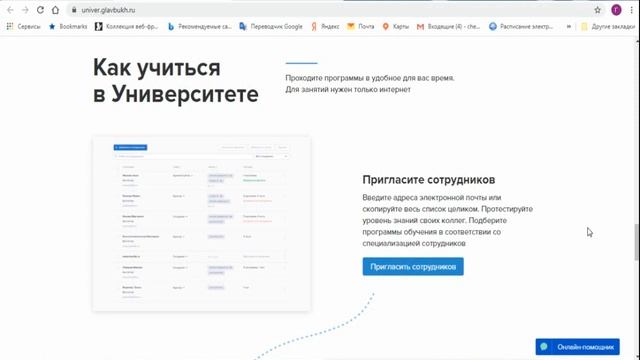
Task: Click the Проходите программы в удобное text
Action: [370, 84]
